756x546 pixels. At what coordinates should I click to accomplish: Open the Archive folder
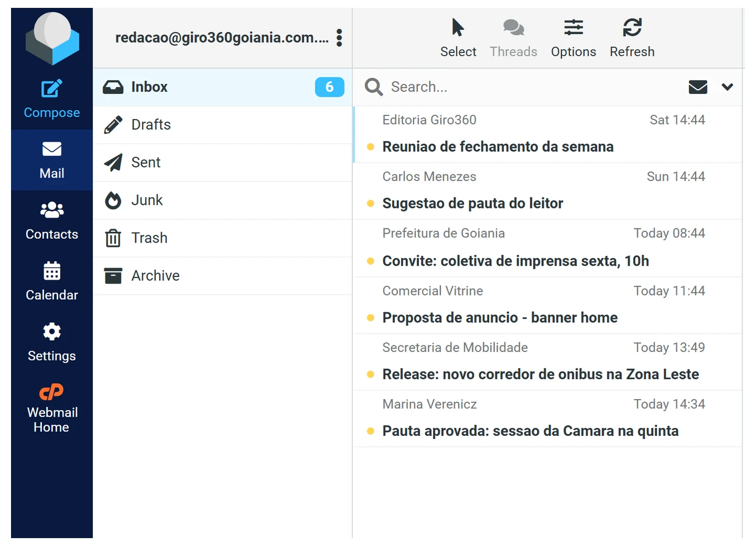pos(223,276)
